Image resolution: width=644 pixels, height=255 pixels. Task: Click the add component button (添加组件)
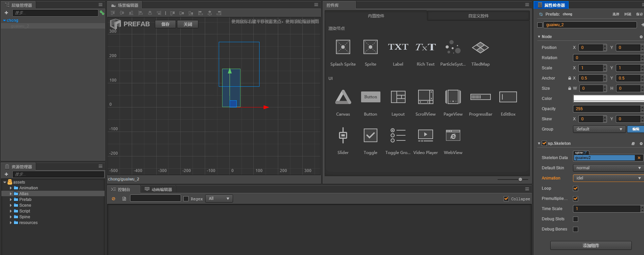click(x=591, y=245)
